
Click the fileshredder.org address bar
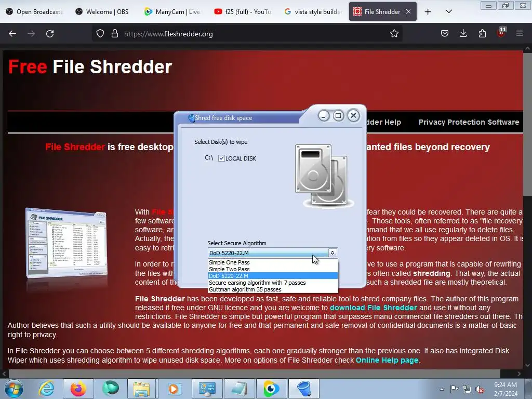pos(248,34)
